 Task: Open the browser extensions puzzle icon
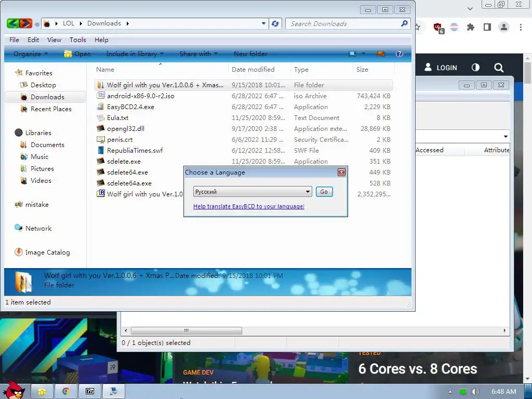coord(470,27)
